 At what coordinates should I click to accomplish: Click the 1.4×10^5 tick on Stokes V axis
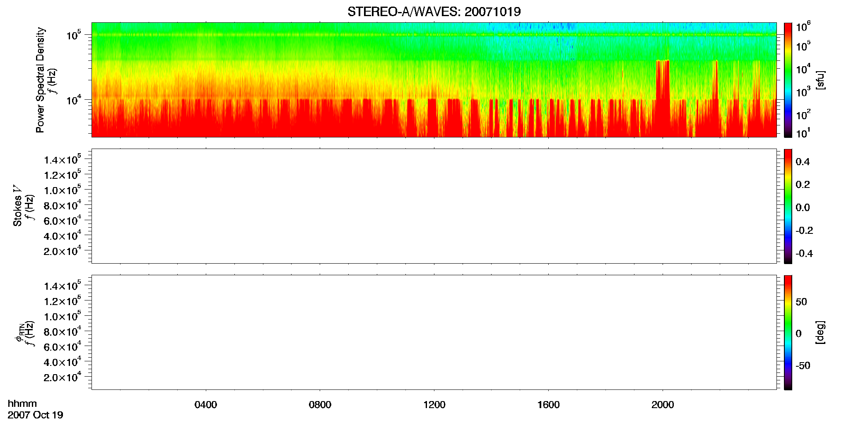coord(63,160)
